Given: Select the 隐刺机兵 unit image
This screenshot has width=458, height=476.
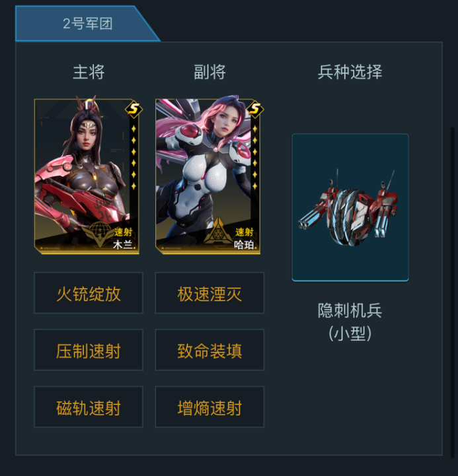Looking at the screenshot, I should [x=350, y=207].
